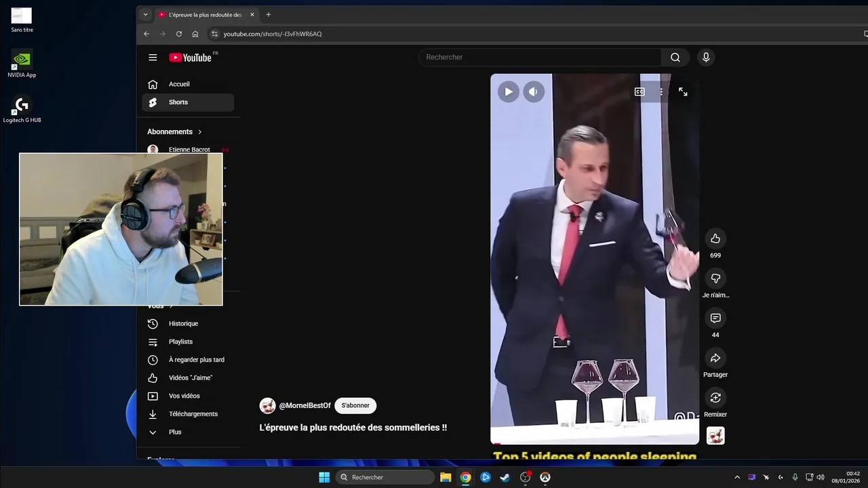Open the YouTube hamburger guide menu
Viewport: 868px width, 488px height.
coord(153,58)
